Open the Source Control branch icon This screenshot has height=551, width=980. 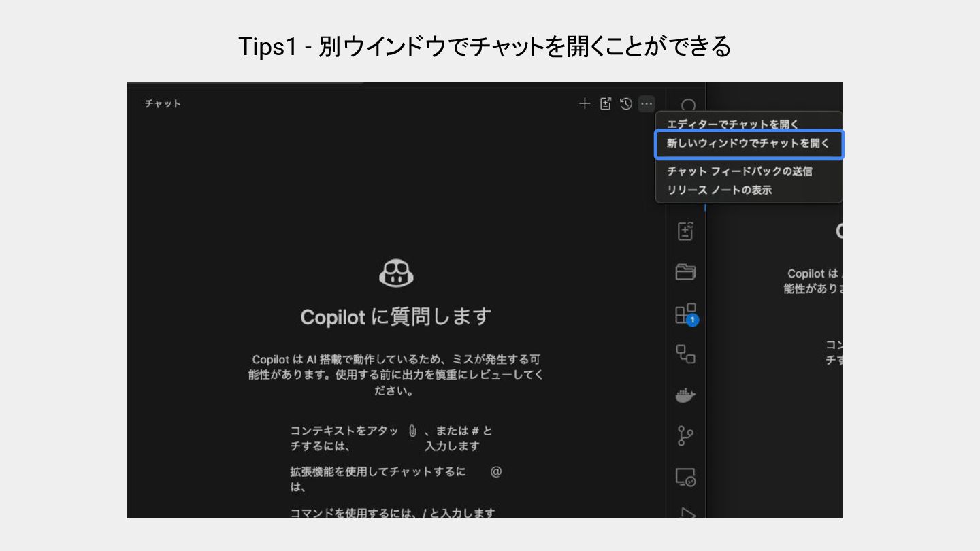point(685,436)
